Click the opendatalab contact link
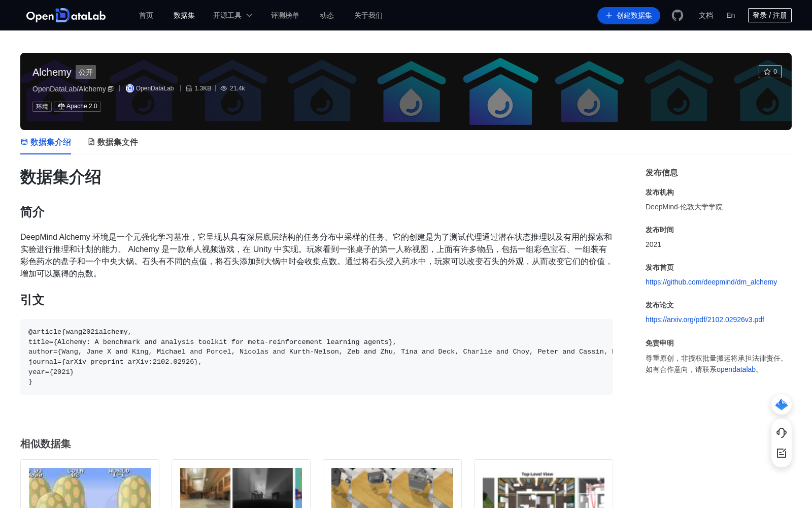 click(x=736, y=369)
